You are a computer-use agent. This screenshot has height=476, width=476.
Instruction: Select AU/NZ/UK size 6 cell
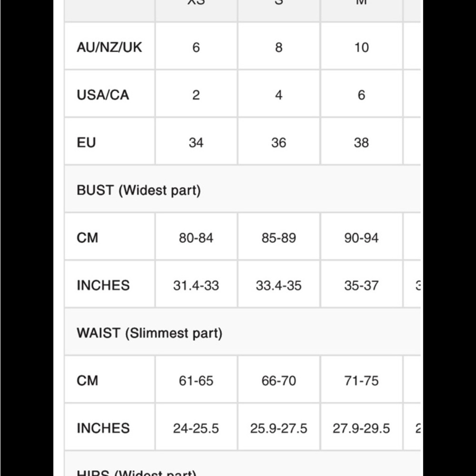coord(196,47)
